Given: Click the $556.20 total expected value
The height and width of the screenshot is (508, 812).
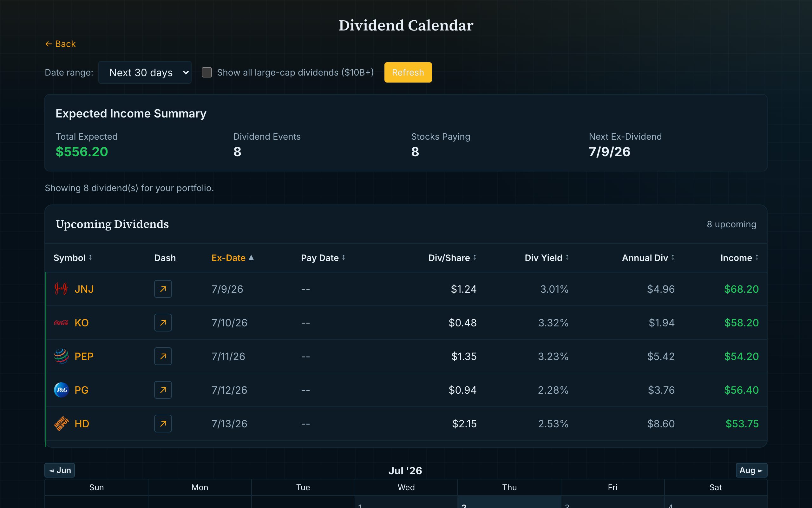Looking at the screenshot, I should (82, 151).
